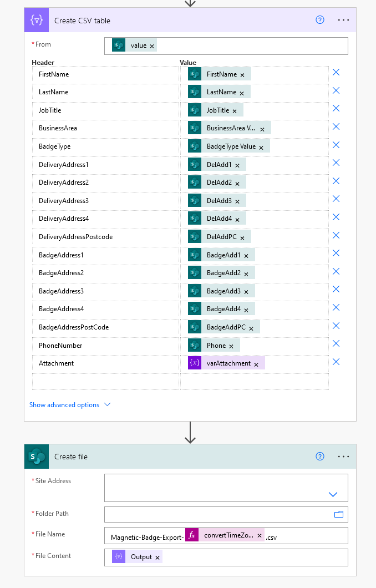Viewport: 376px width, 588px height.
Task: Delete the PhoneNumber row
Action: click(x=336, y=343)
